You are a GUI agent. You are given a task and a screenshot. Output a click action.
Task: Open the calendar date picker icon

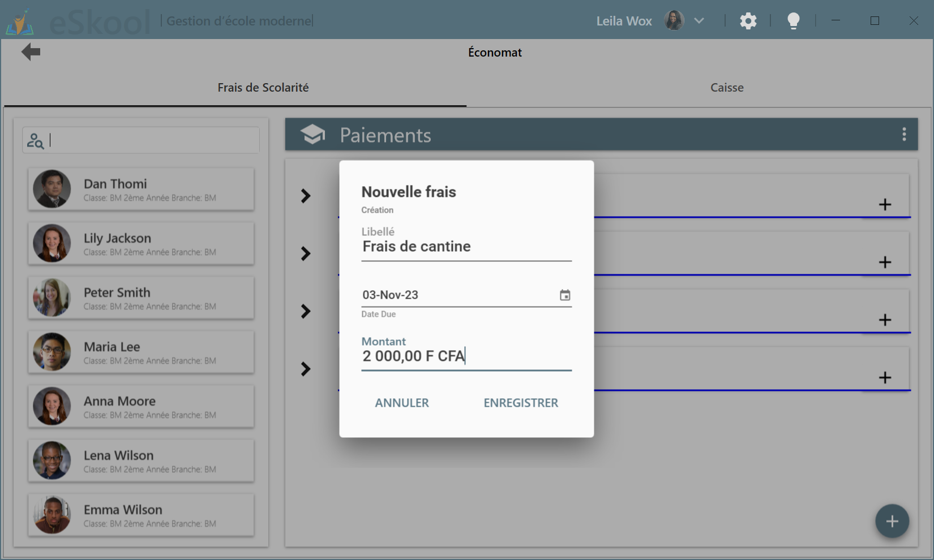tap(564, 295)
